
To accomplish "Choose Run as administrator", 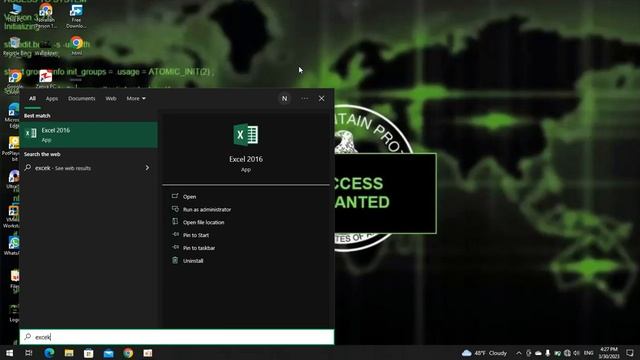I will pyautogui.click(x=207, y=209).
